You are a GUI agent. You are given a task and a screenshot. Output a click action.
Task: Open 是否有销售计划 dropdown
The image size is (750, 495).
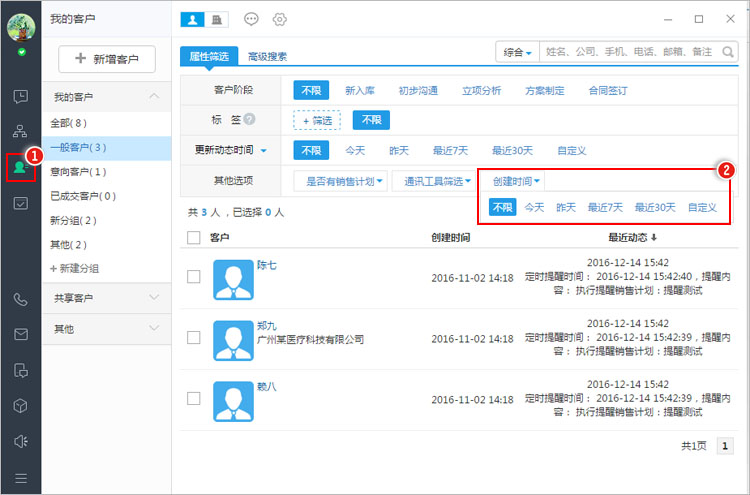pyautogui.click(x=341, y=181)
